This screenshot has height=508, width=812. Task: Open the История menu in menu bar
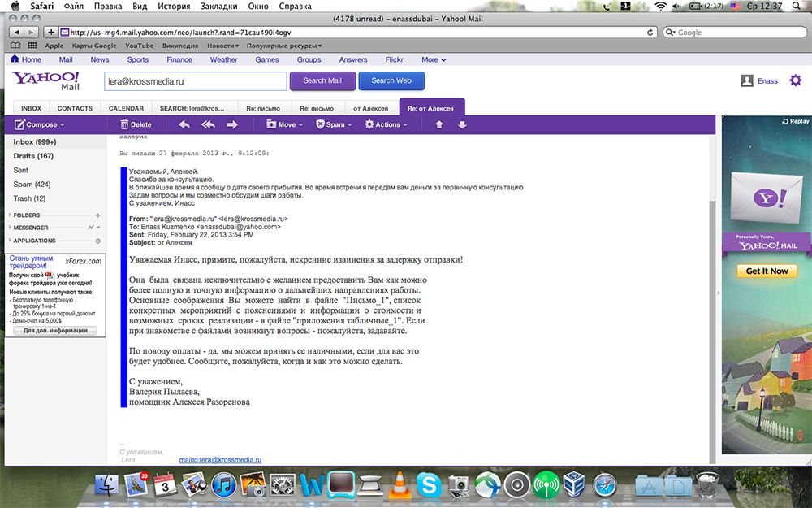point(174,7)
